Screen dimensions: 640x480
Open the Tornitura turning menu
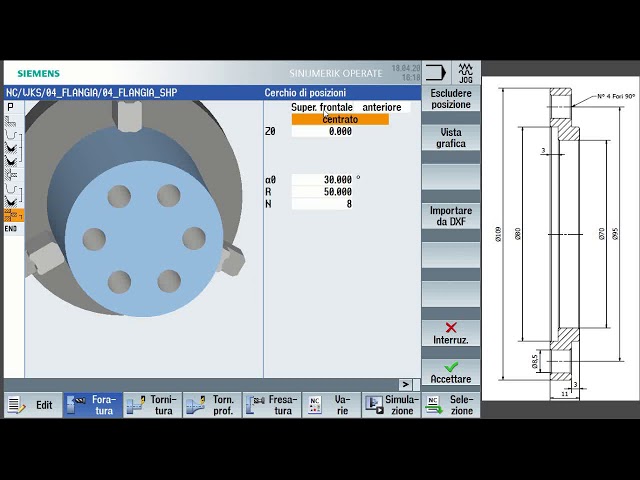pos(153,405)
